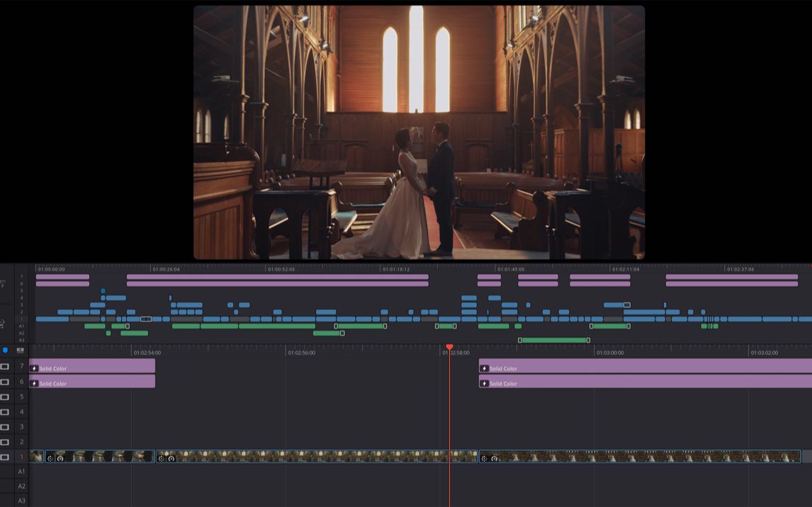Click the 01:00:26:04 mark on the overview ruler
The image size is (812, 507).
167,269
